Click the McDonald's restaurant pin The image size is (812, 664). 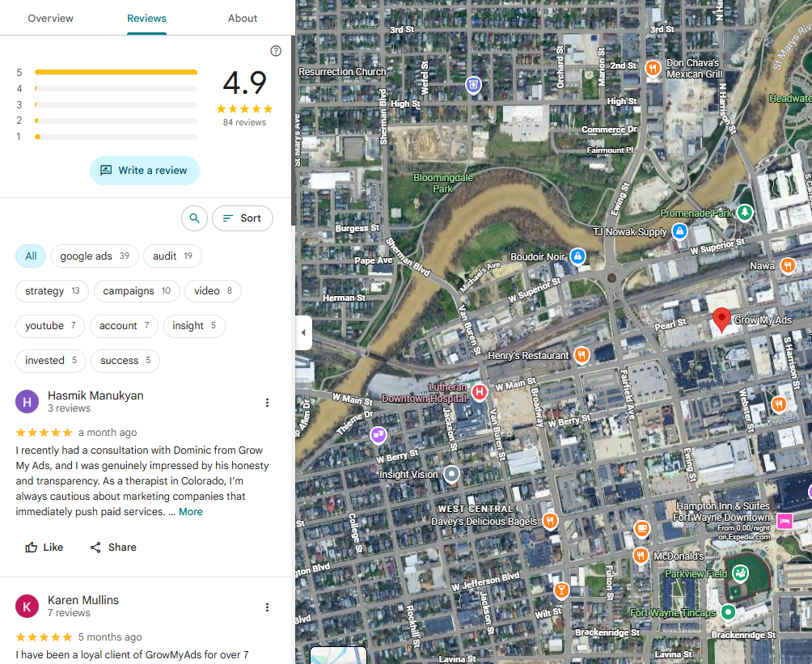click(641, 556)
